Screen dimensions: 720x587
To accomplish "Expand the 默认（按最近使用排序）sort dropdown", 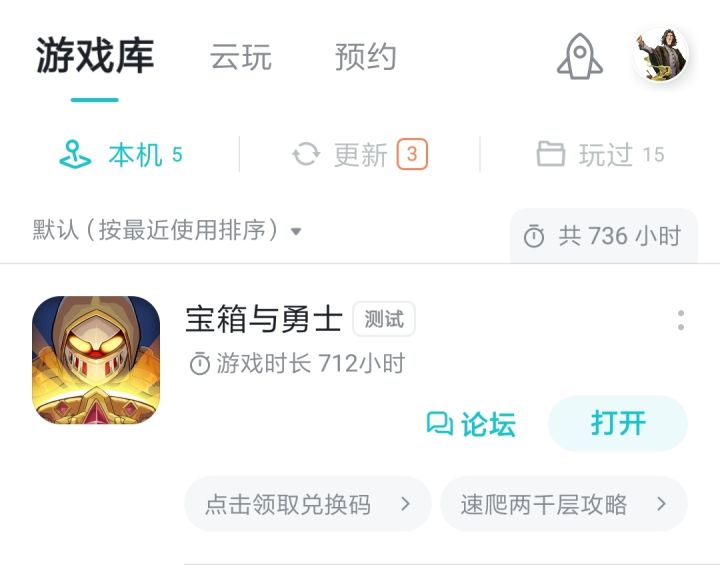I will (x=167, y=230).
